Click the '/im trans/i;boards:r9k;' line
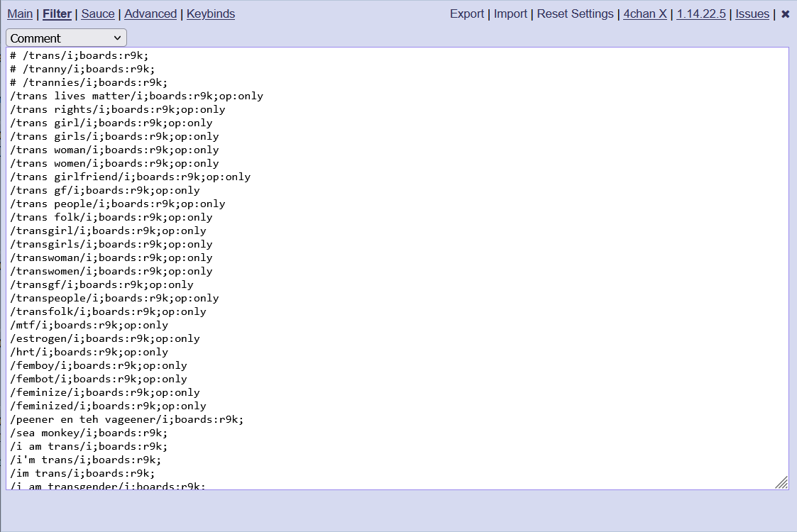This screenshot has height=532, width=797. pyautogui.click(x=82, y=473)
